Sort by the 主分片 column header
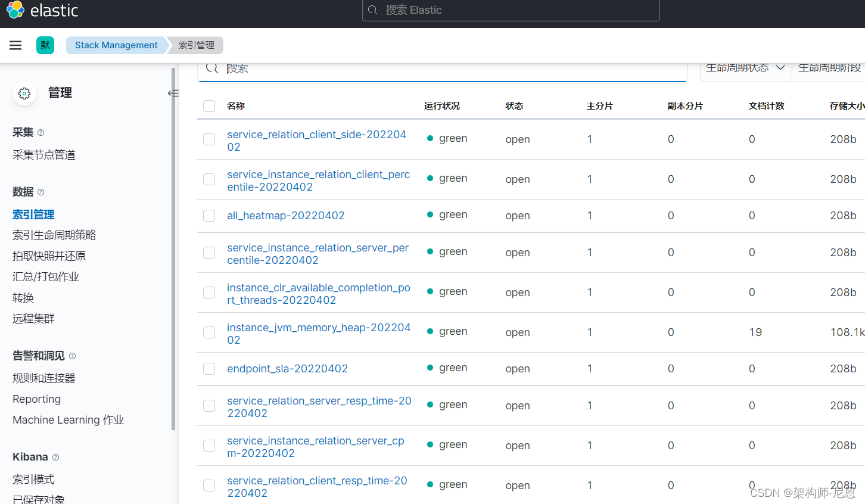The height and width of the screenshot is (504, 865). (599, 106)
